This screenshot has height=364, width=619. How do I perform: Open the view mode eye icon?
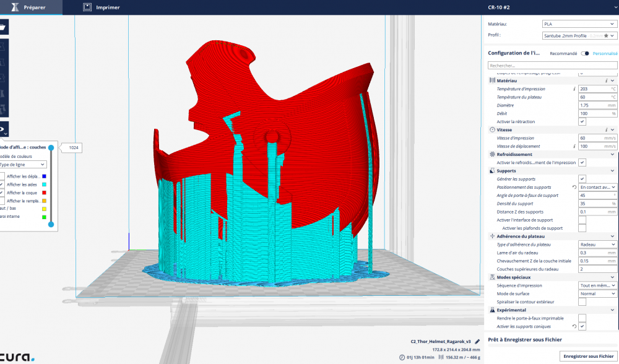coord(2,129)
